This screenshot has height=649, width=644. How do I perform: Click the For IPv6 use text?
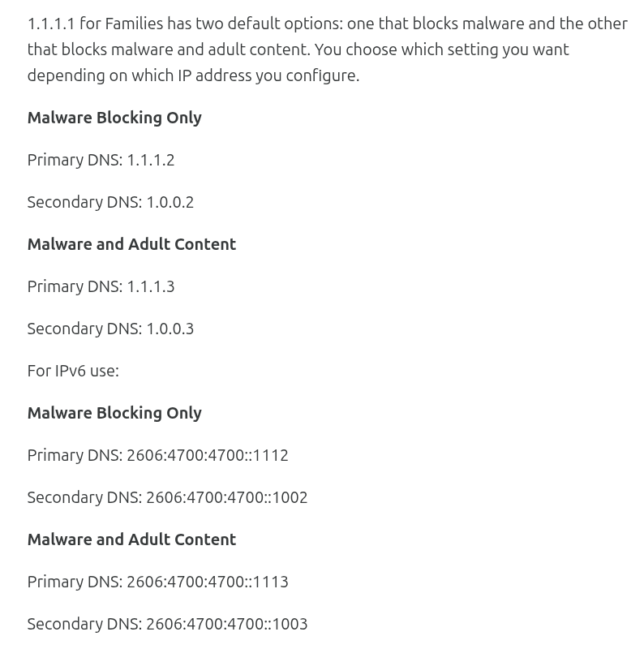[73, 371]
